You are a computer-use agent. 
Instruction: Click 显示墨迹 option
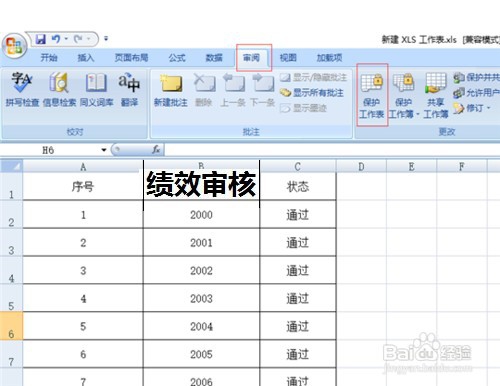303,108
